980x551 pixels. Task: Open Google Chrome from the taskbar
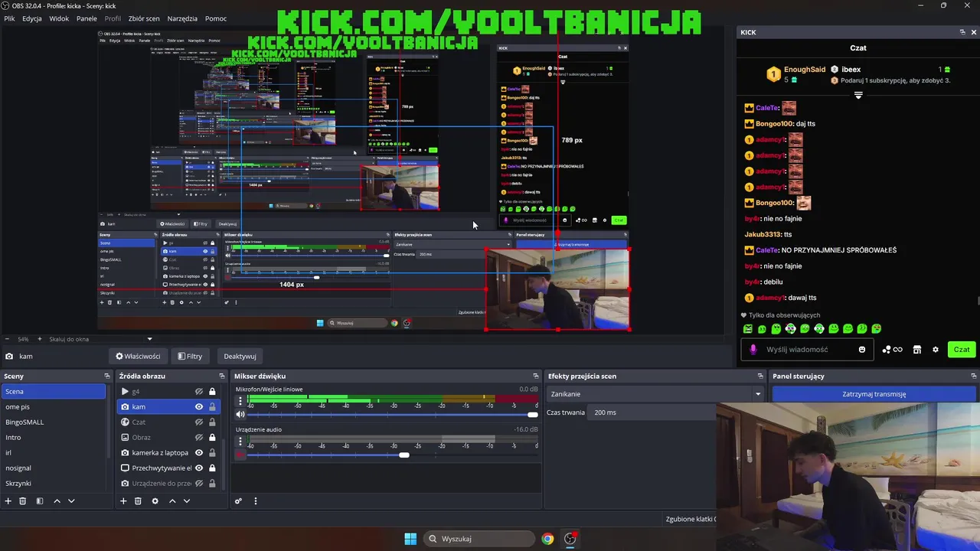click(x=547, y=539)
